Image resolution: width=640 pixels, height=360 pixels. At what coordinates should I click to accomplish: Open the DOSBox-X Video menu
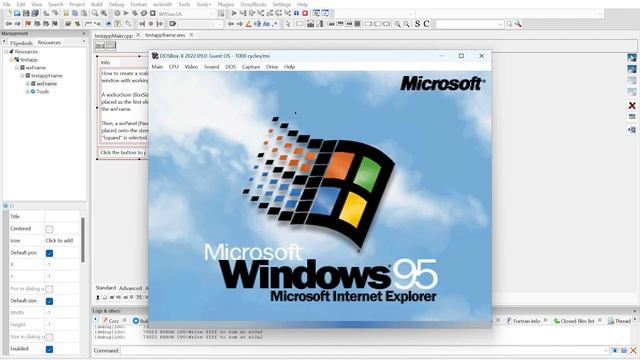coord(191,67)
